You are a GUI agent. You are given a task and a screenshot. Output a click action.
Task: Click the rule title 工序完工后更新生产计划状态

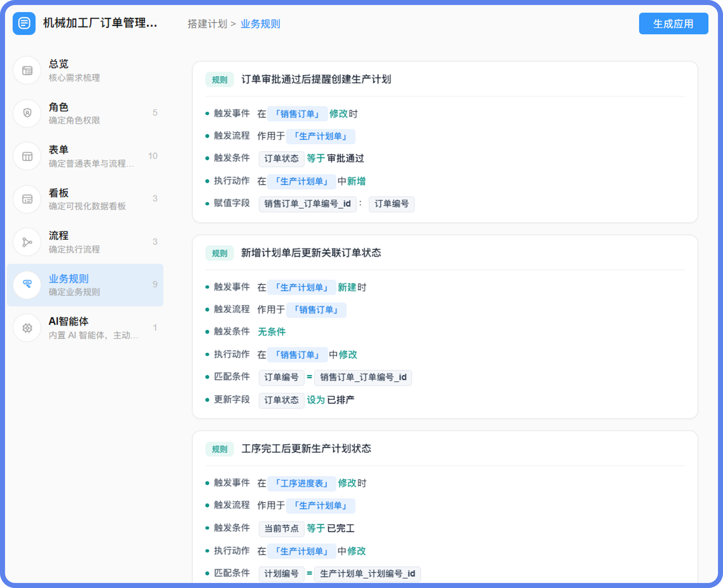(x=306, y=449)
